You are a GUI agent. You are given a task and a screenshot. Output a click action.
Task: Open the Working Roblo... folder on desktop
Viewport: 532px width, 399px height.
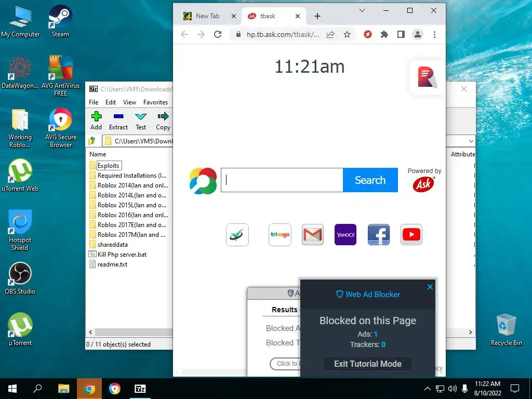pos(20,128)
